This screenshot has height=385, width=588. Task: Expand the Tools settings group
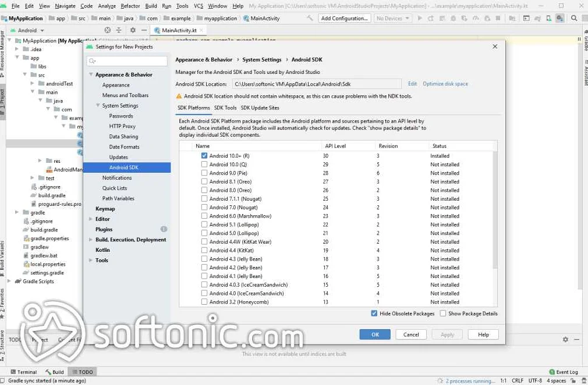click(91, 260)
